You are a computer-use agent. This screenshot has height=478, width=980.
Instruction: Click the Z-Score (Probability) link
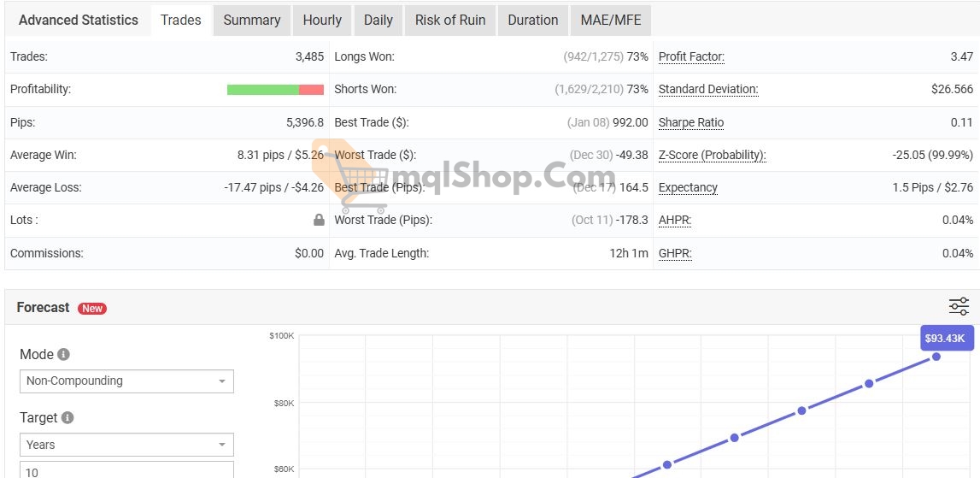coord(712,155)
